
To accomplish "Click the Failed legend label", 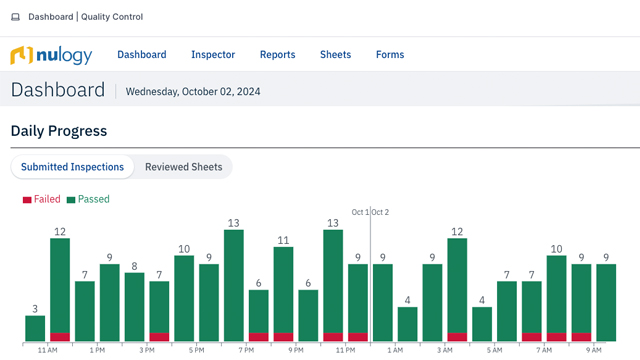I will pos(47,199).
